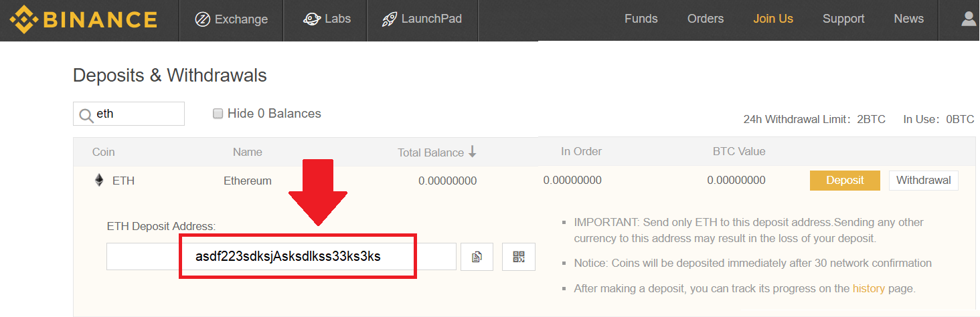
Task: Open the LaunchPad menu item
Action: [422, 19]
